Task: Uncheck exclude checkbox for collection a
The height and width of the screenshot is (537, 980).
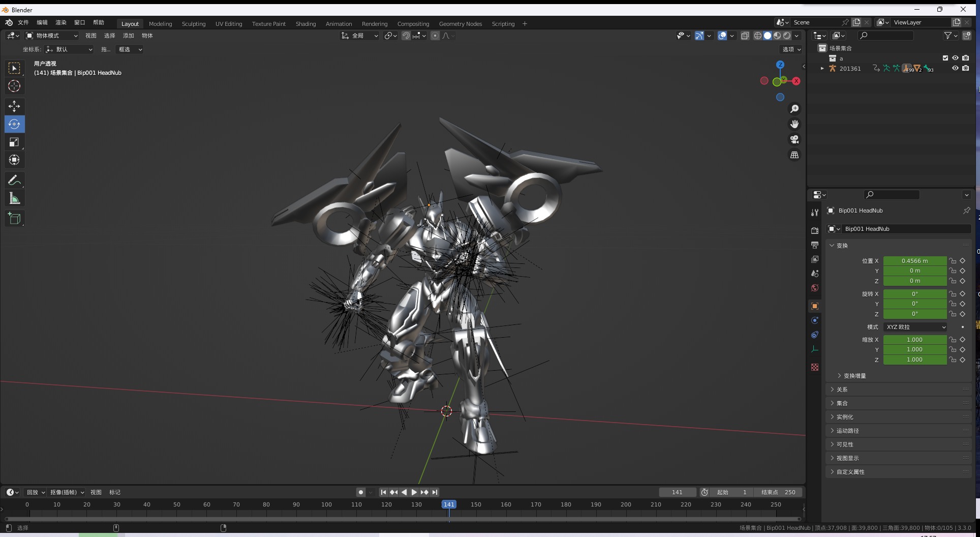Action: [945, 58]
